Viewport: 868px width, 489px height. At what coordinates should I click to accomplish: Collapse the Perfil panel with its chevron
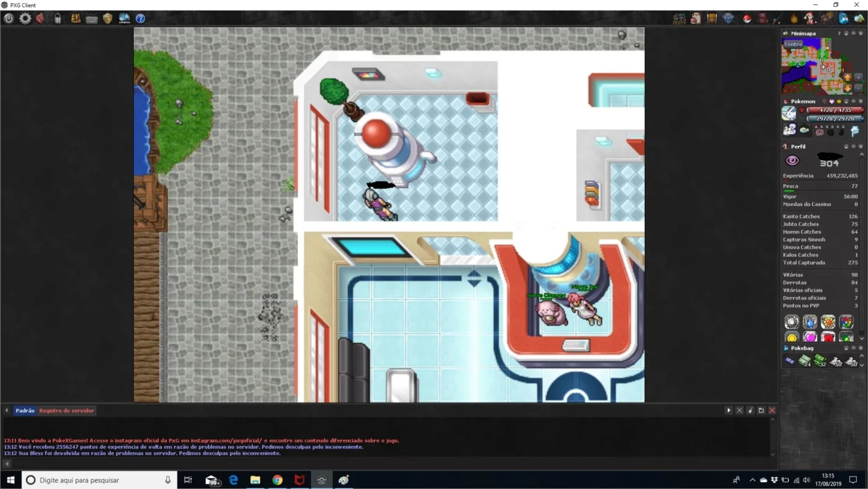tap(853, 146)
